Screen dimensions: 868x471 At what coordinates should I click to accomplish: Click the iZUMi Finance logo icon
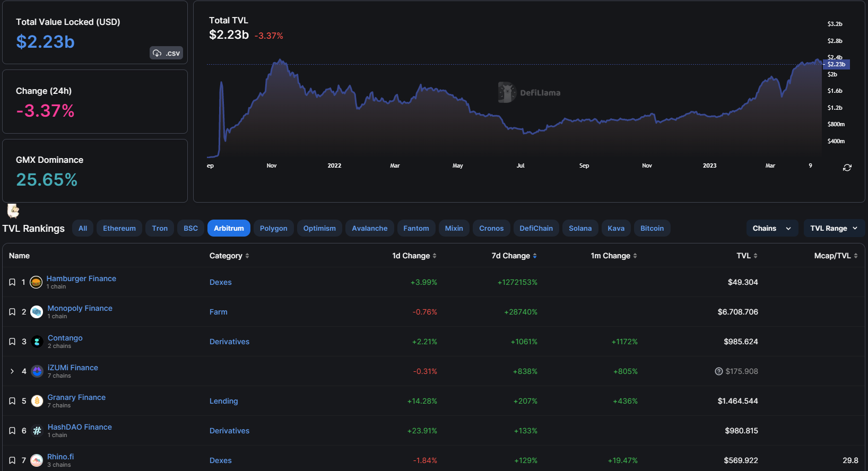pos(37,371)
